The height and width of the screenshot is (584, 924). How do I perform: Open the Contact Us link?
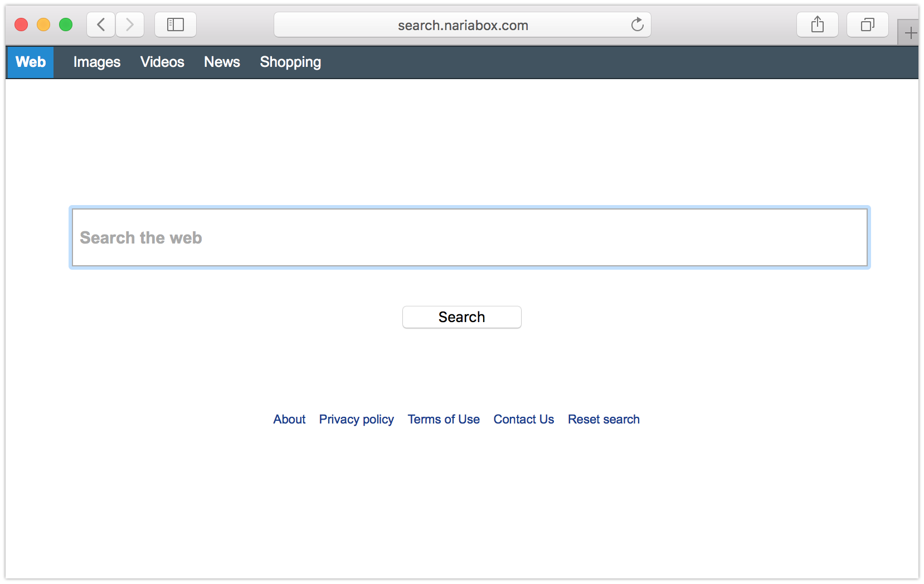point(523,419)
